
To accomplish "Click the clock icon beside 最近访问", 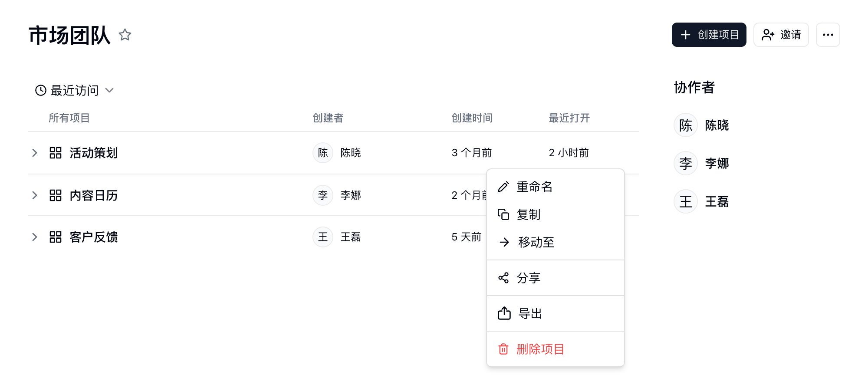I will [41, 90].
